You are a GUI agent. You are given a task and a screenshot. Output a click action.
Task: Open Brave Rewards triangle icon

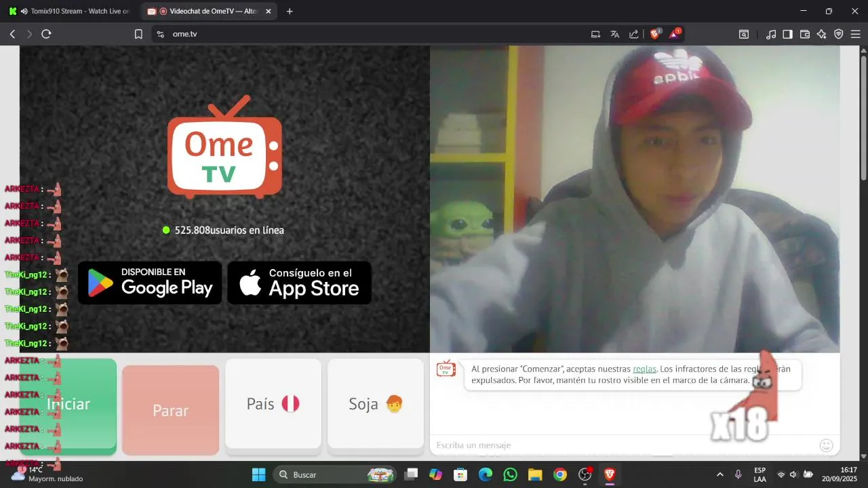[x=675, y=34]
